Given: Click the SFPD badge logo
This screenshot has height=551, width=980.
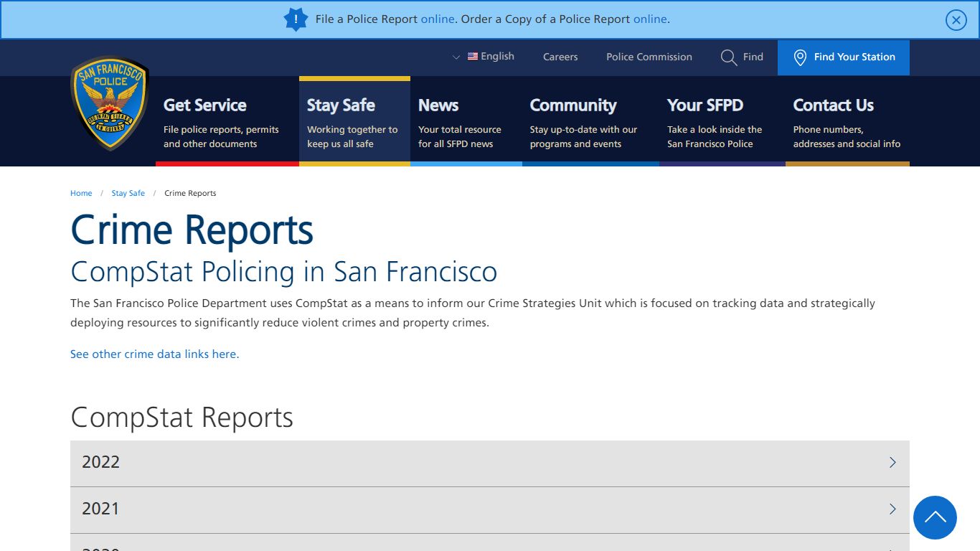Looking at the screenshot, I should click(110, 103).
